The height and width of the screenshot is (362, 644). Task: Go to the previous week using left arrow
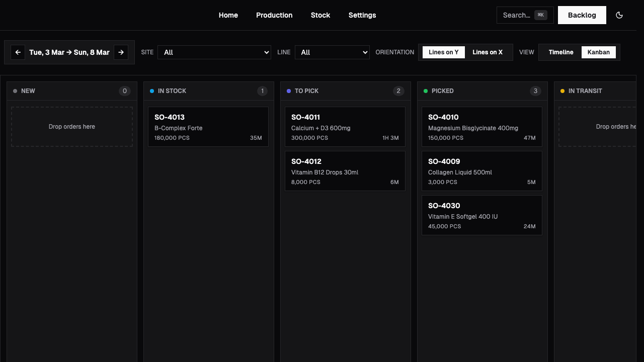pyautogui.click(x=18, y=52)
